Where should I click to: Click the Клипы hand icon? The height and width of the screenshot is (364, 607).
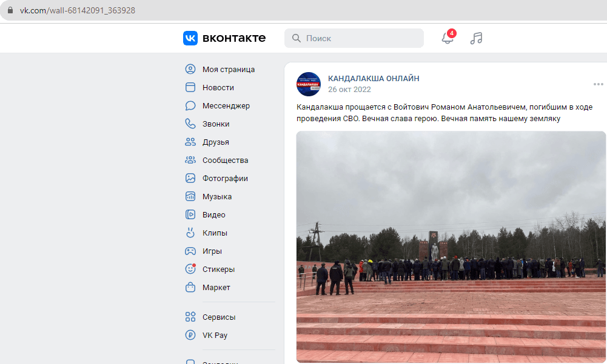[190, 233]
